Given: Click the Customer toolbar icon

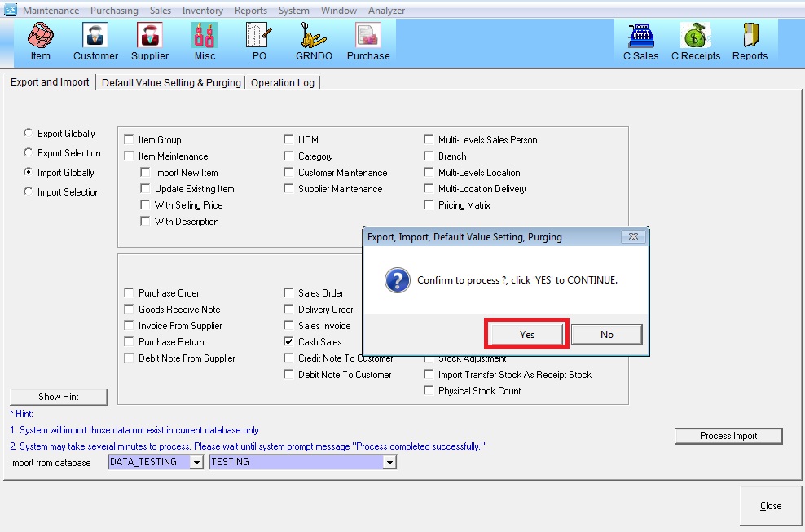Looking at the screenshot, I should pos(95,42).
